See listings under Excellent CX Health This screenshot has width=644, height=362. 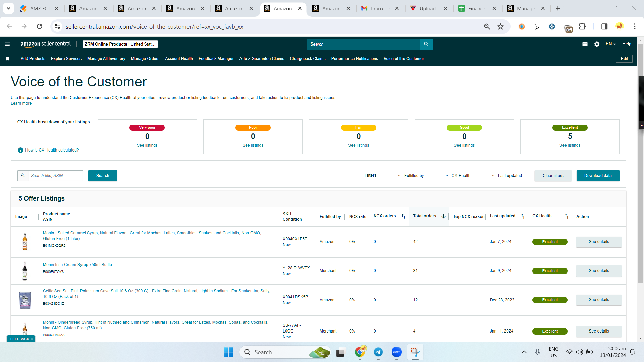[x=570, y=145]
